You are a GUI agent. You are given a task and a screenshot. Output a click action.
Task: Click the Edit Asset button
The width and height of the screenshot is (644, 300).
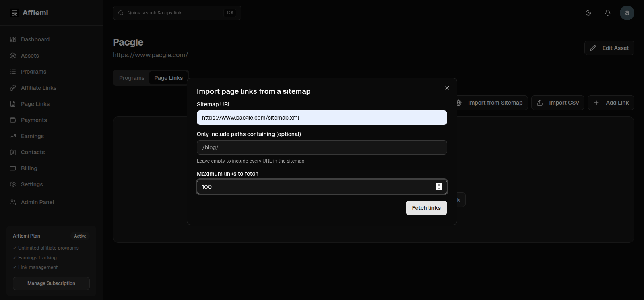[x=609, y=48]
